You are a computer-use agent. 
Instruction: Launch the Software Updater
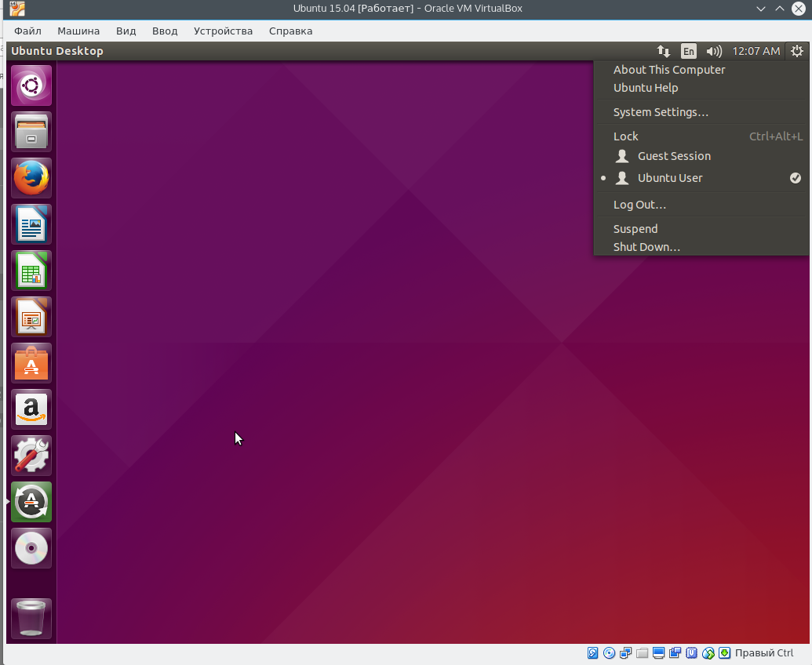(x=31, y=502)
